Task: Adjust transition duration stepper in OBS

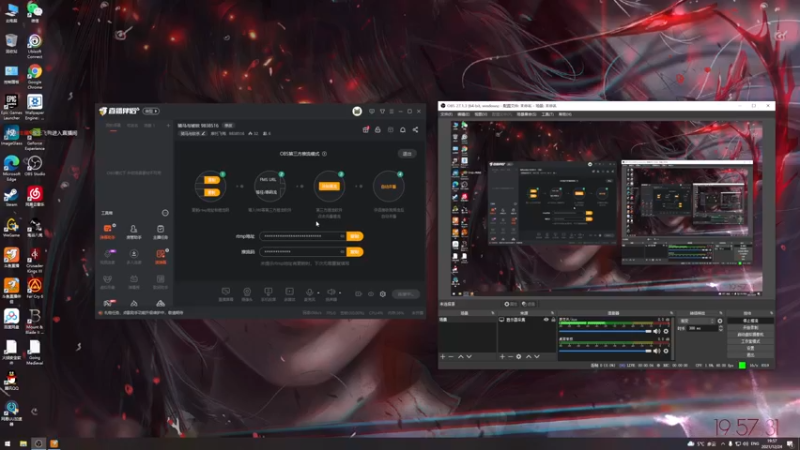Action: pos(720,329)
